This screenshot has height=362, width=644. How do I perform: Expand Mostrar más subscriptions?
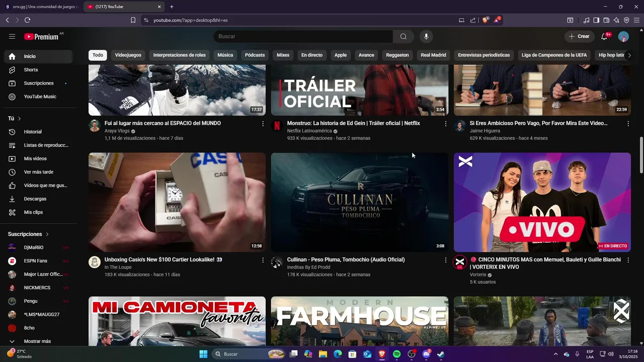[38, 341]
